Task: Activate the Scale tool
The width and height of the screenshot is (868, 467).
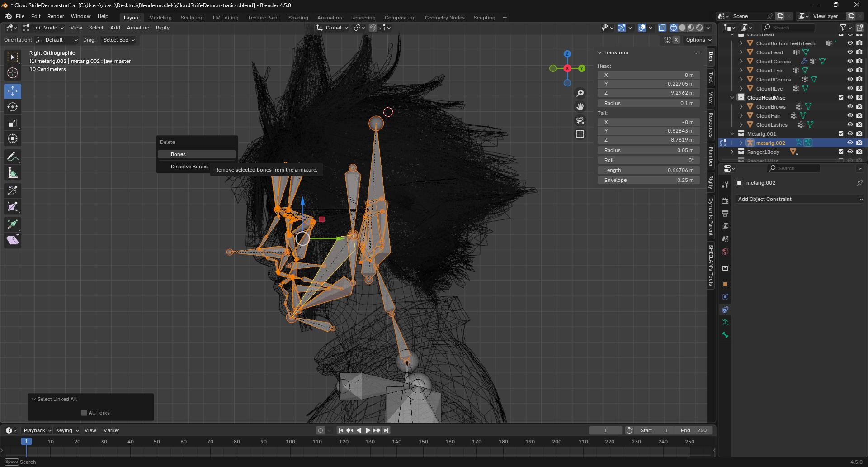Action: [x=13, y=123]
